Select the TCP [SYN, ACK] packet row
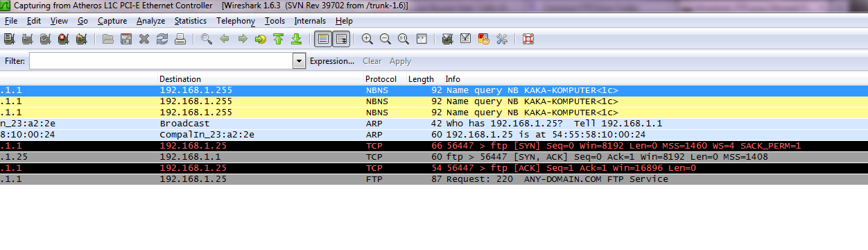The width and height of the screenshot is (868, 250). [x=434, y=157]
